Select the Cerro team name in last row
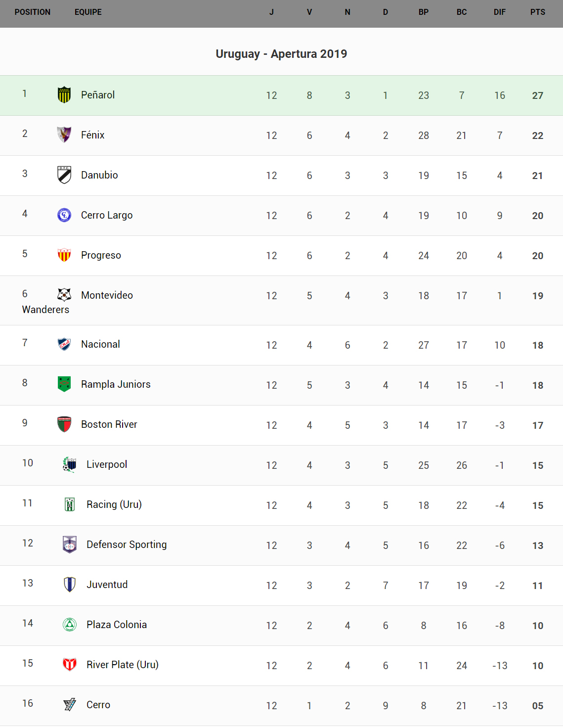This screenshot has width=563, height=728. click(x=98, y=705)
